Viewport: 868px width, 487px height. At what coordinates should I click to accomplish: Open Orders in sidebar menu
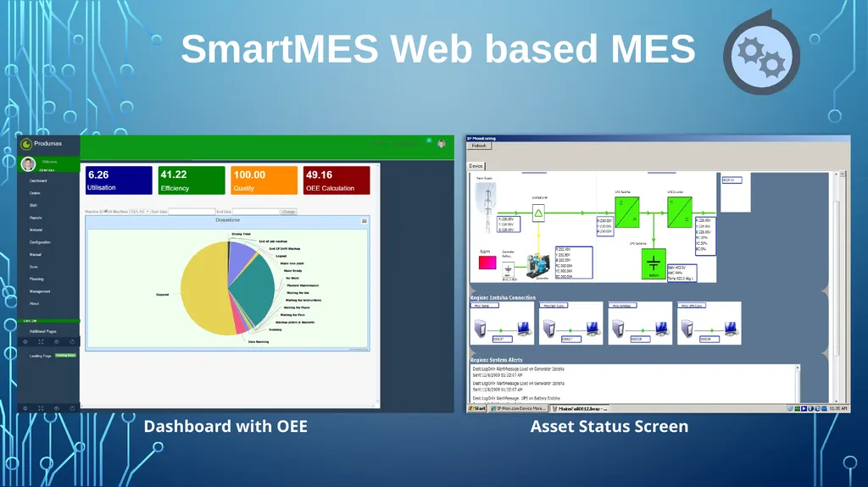35,193
